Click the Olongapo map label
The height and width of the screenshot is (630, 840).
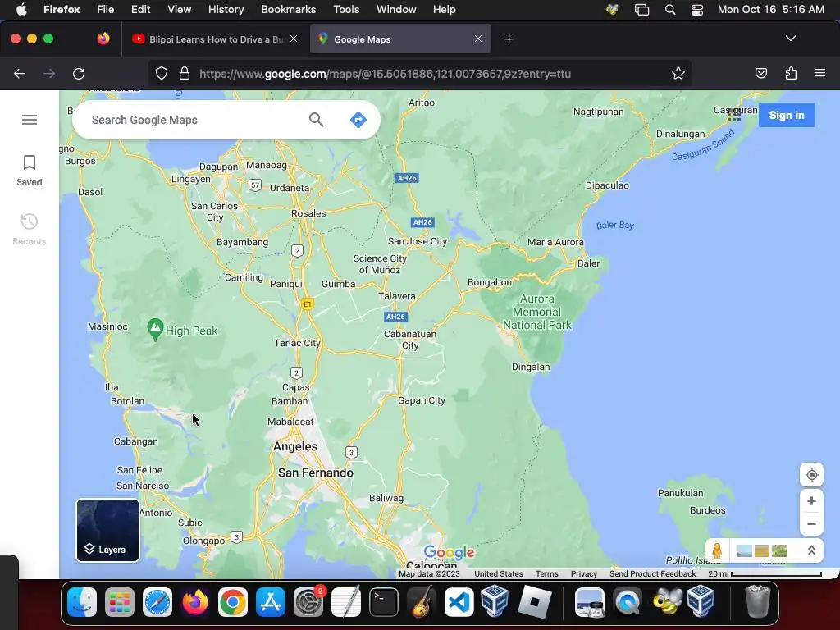pos(203,541)
